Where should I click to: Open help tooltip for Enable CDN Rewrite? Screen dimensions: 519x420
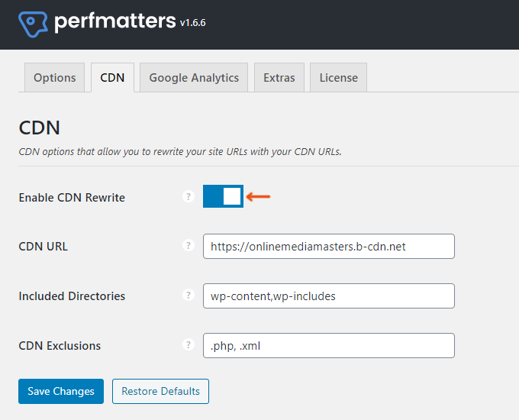pyautogui.click(x=189, y=196)
